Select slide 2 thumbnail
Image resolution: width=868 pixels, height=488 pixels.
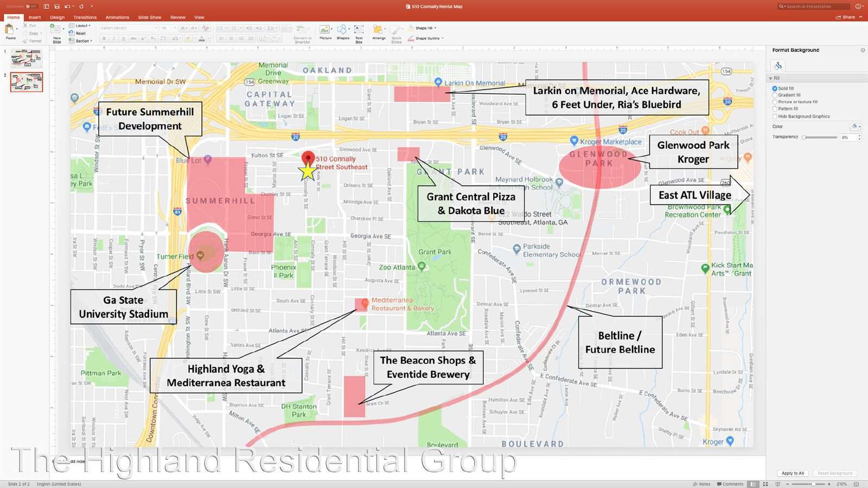[x=27, y=82]
